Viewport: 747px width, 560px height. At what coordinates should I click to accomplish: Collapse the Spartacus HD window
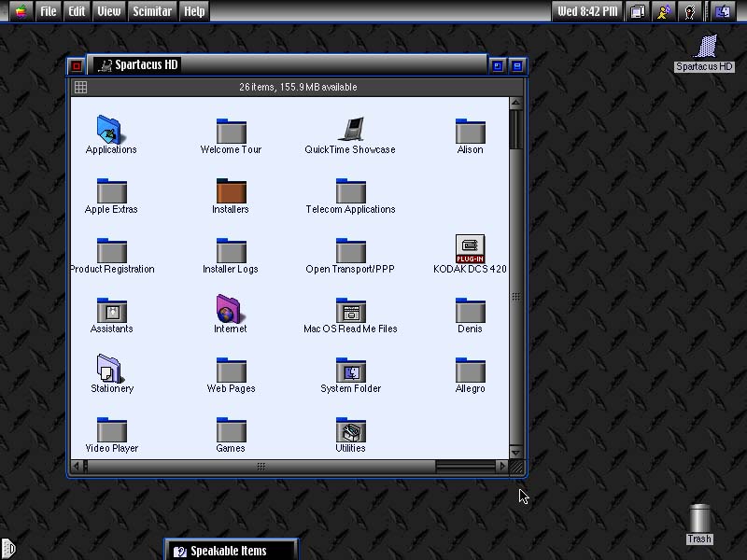[517, 65]
